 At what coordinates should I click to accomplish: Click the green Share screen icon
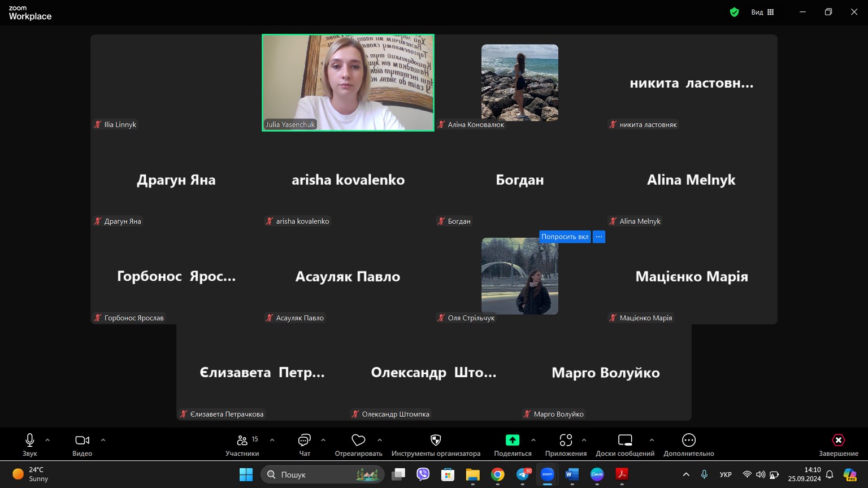(513, 441)
